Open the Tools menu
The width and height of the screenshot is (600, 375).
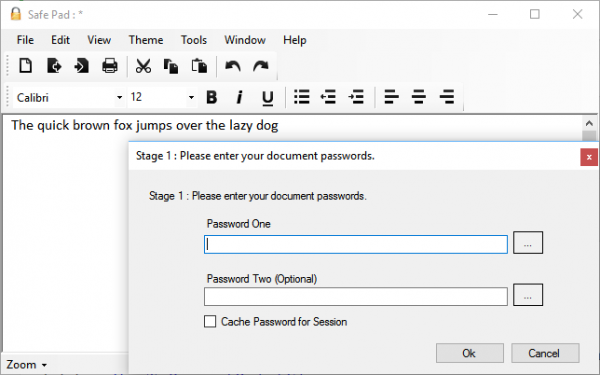(x=194, y=40)
